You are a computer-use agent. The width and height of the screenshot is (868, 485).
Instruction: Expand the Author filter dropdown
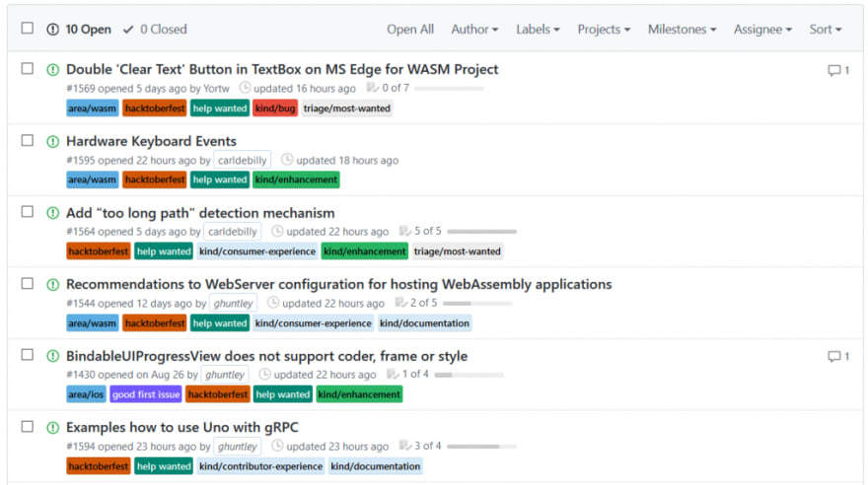(x=474, y=30)
